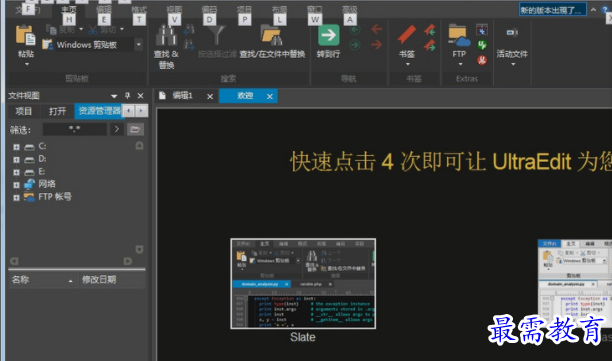Open the 文件 (File) ribbon tab
This screenshot has height=361, width=612.
tap(27, 10)
